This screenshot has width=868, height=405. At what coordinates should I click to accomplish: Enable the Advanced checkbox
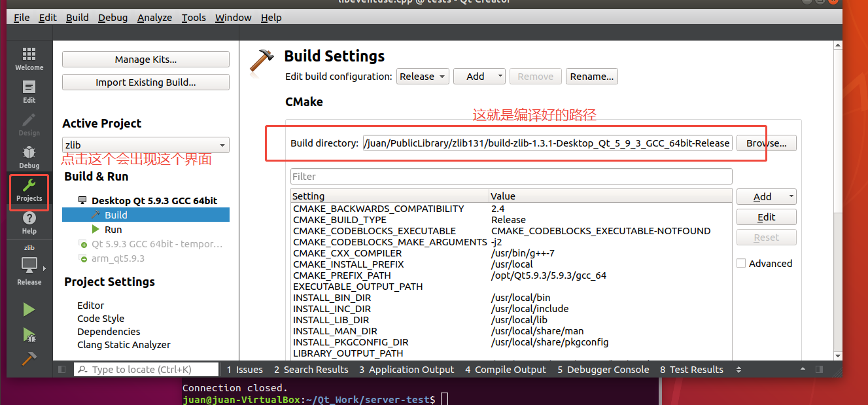[741, 264]
